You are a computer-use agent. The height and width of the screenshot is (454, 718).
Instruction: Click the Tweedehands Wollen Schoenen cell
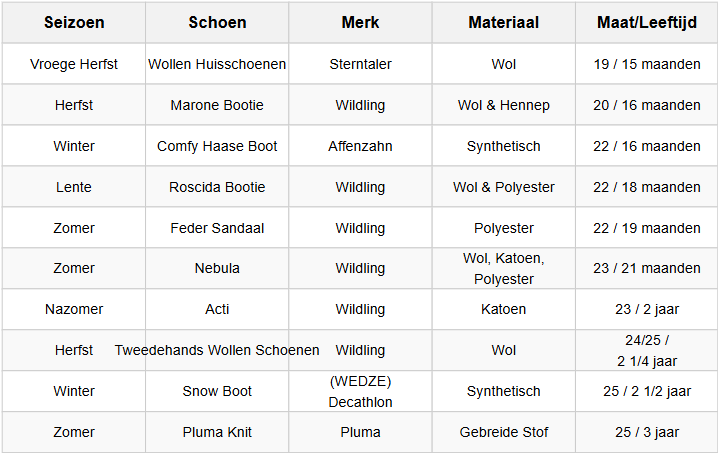click(x=217, y=350)
